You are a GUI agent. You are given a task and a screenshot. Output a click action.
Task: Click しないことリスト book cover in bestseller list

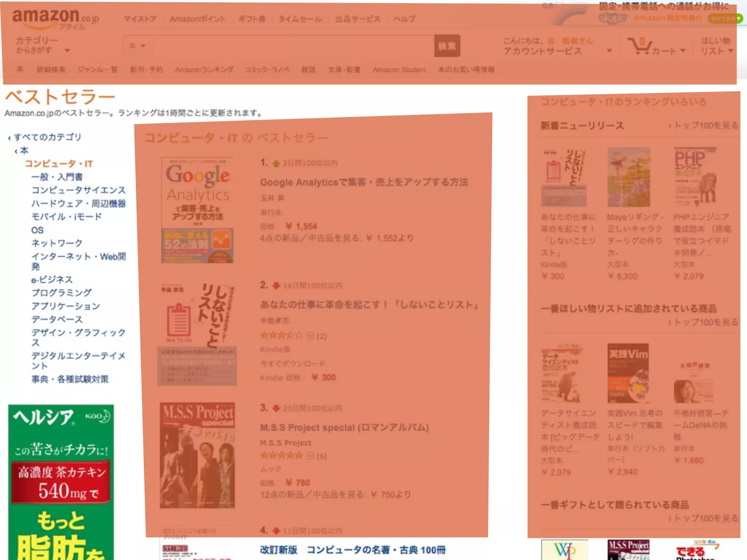[x=197, y=334]
